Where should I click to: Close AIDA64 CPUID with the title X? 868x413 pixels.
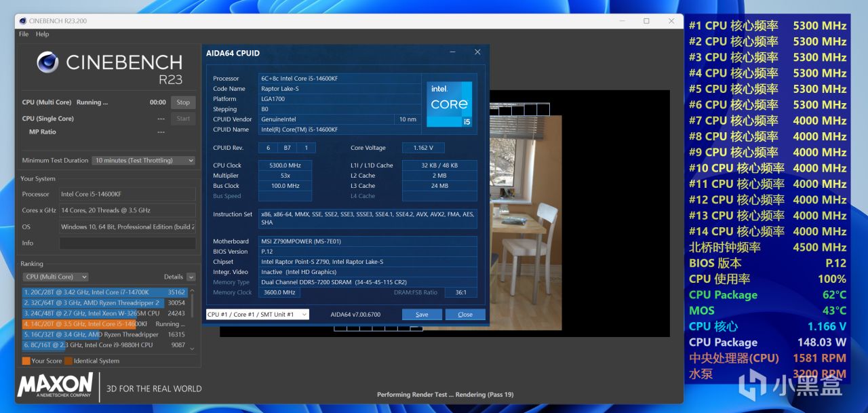477,52
